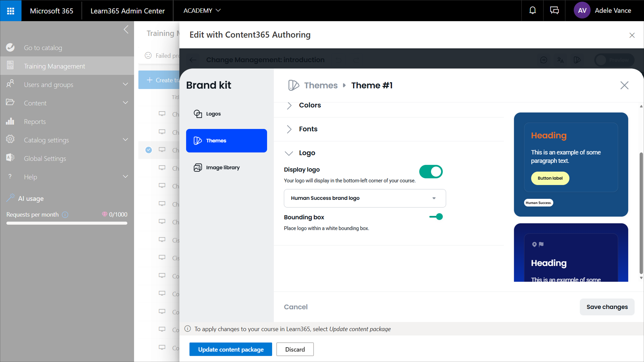Image resolution: width=644 pixels, height=362 pixels.
Task: Switch to the Logos tab in Brand kit
Action: pyautogui.click(x=213, y=114)
